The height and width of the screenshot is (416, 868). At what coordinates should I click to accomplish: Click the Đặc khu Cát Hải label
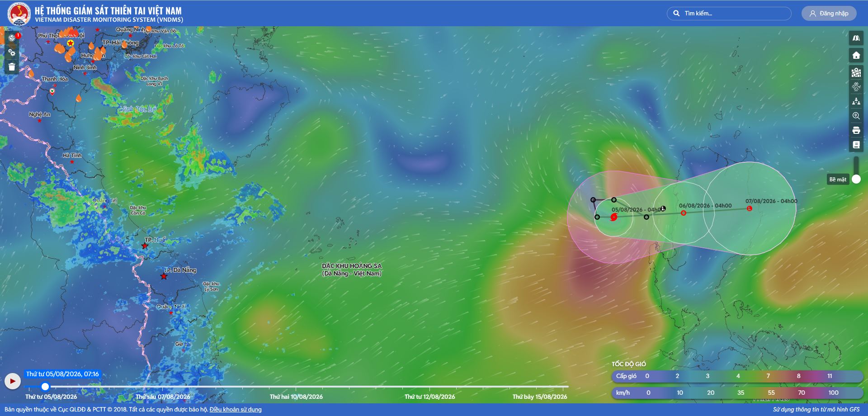141,57
